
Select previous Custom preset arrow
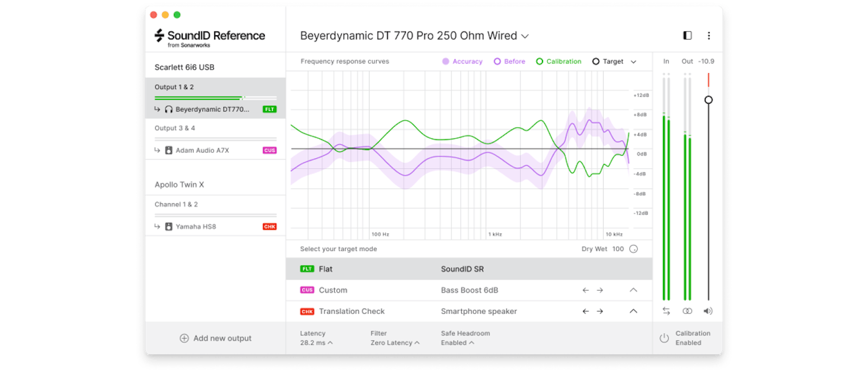(585, 290)
